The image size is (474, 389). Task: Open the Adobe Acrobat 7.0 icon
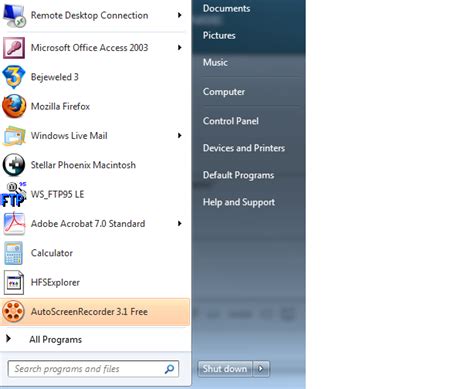coord(14,224)
